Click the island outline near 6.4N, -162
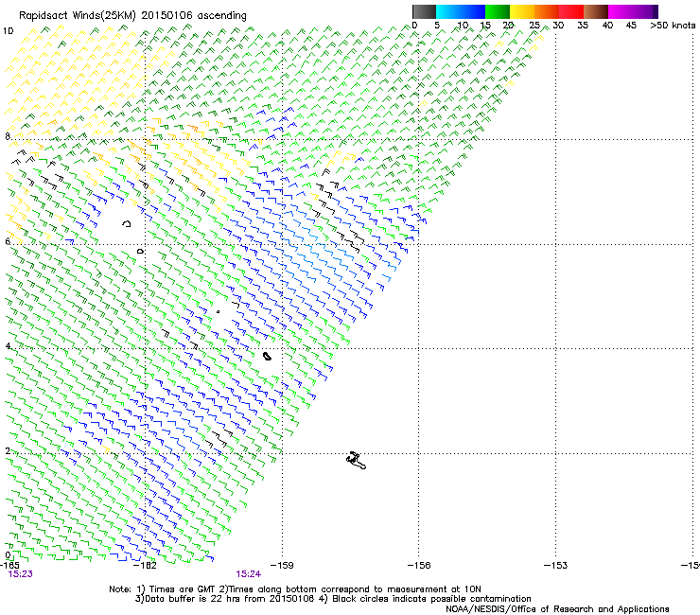This screenshot has height=615, width=700. pyautogui.click(x=127, y=223)
